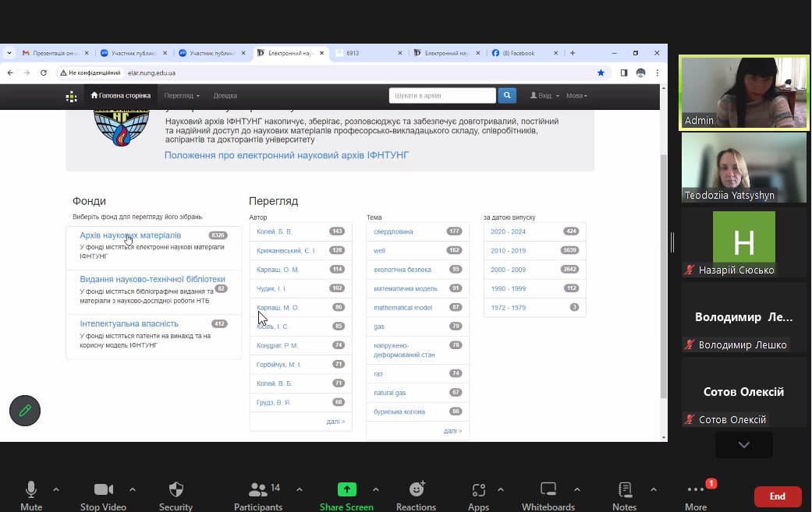Click the green Share Screen icon

click(x=346, y=490)
